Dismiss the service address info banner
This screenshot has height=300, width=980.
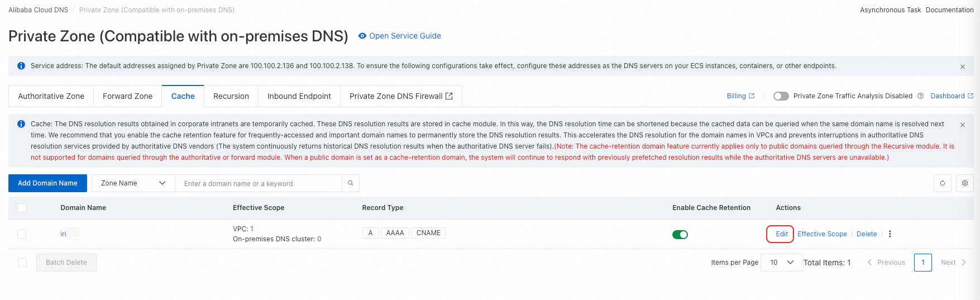(963, 66)
